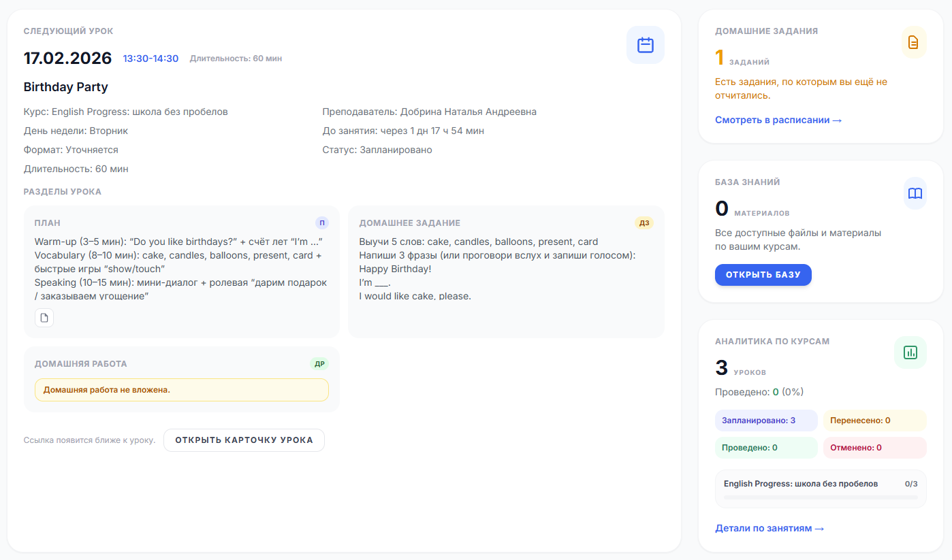
Task: Click the attachment document icon in the ПЛАН section
Action: click(x=44, y=317)
